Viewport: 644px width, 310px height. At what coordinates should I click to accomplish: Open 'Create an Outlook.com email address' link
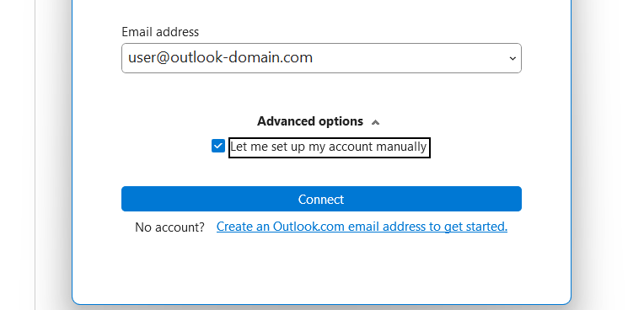tap(362, 227)
